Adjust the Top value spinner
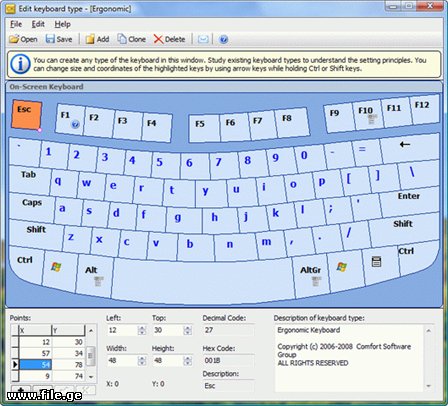This screenshot has width=448, height=406. tap(188, 330)
